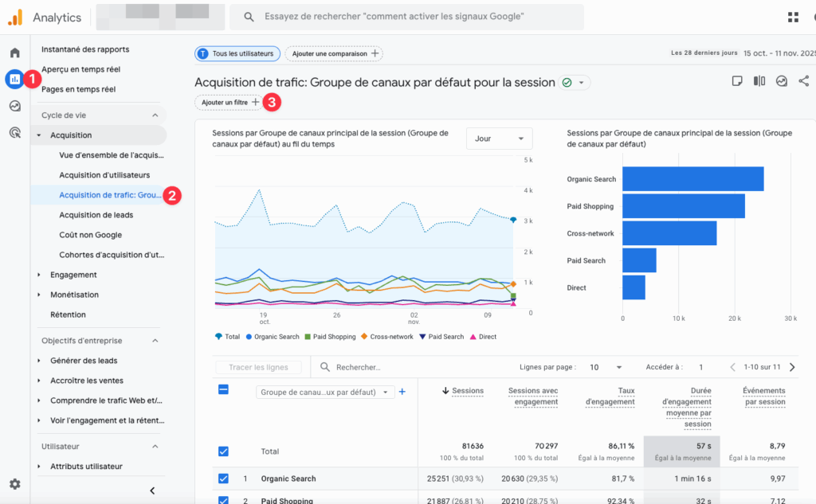Screen dimensions: 816x504
Task: Open the Insights icon in report header
Action: coord(782,81)
